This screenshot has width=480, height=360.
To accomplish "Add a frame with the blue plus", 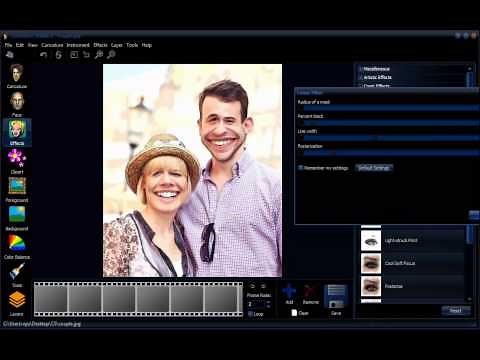I will pos(289,291).
